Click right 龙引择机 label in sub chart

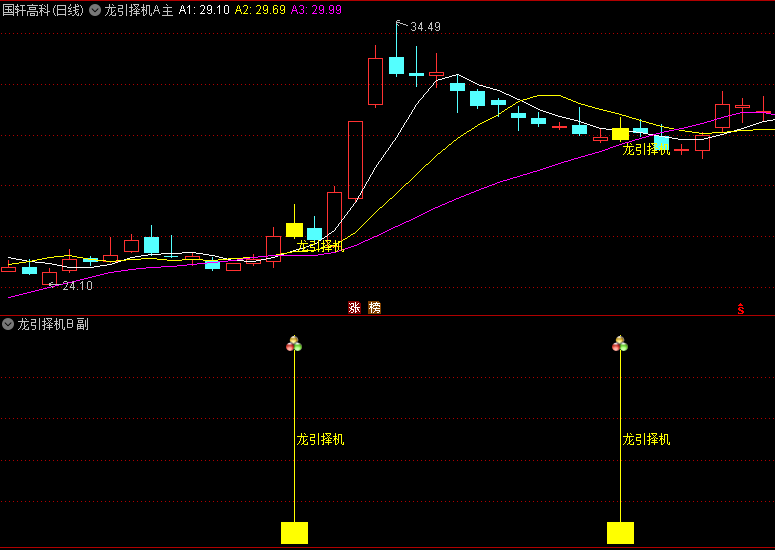coord(646,439)
